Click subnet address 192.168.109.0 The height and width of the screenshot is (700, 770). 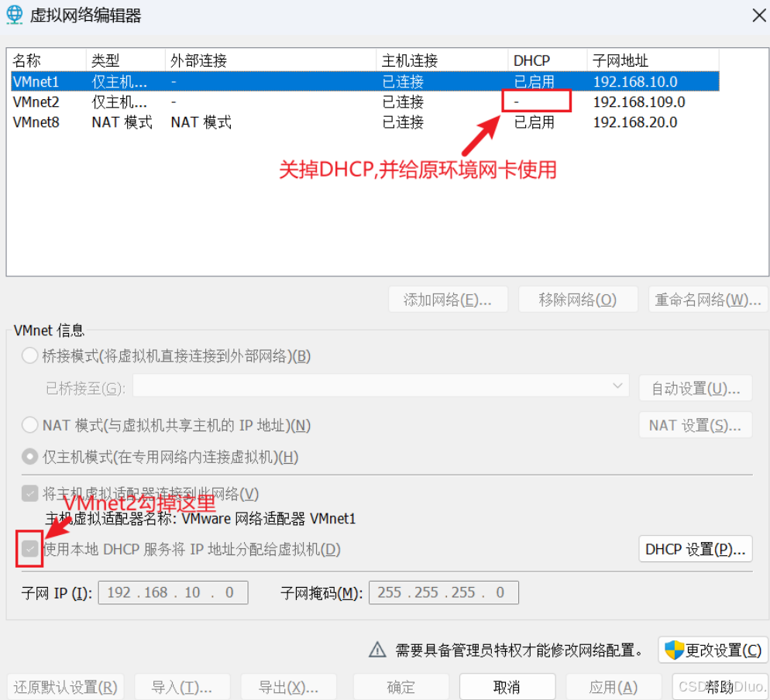point(639,101)
